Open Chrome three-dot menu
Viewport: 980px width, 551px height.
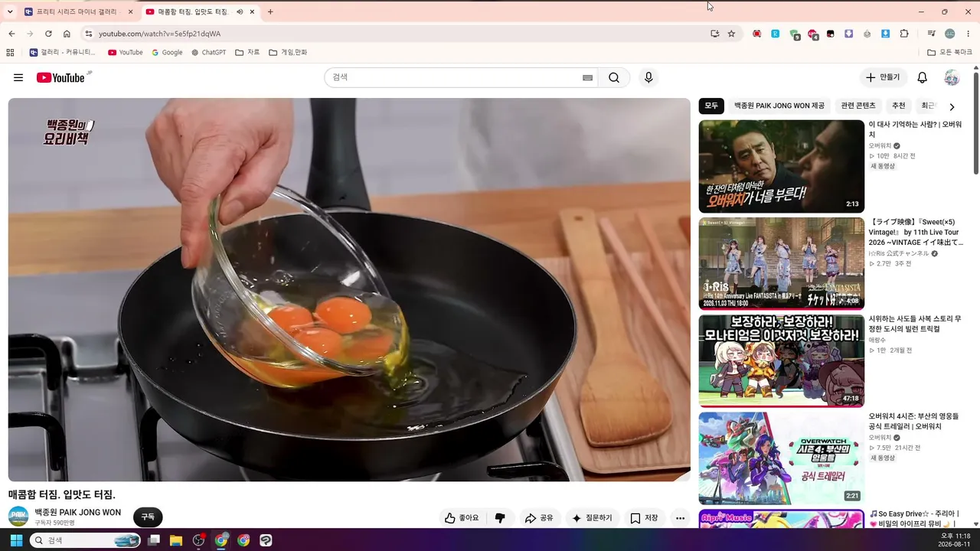click(969, 34)
